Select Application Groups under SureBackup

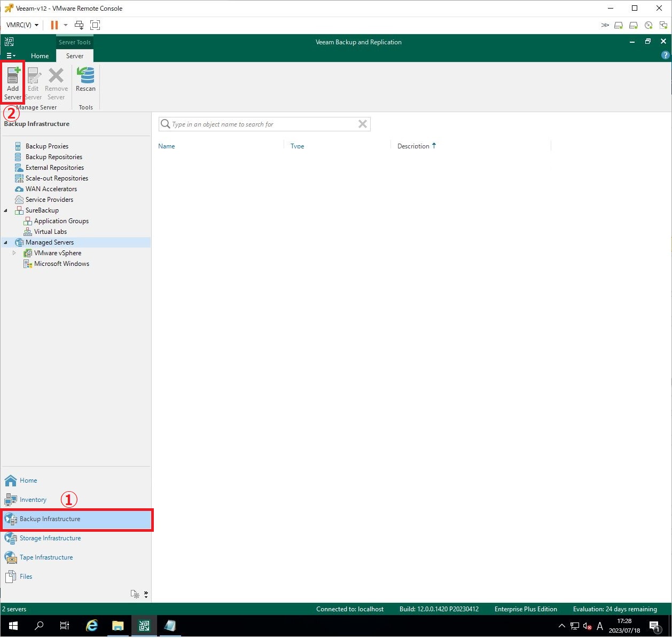click(x=61, y=221)
